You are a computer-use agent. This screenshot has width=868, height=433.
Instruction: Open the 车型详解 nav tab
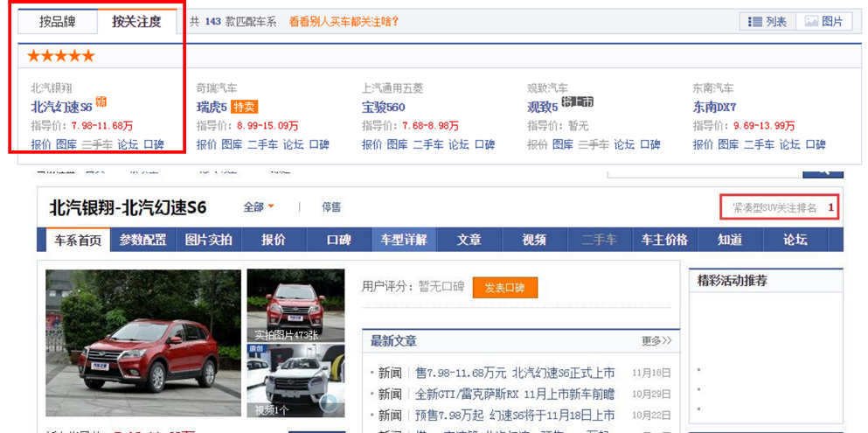point(404,240)
